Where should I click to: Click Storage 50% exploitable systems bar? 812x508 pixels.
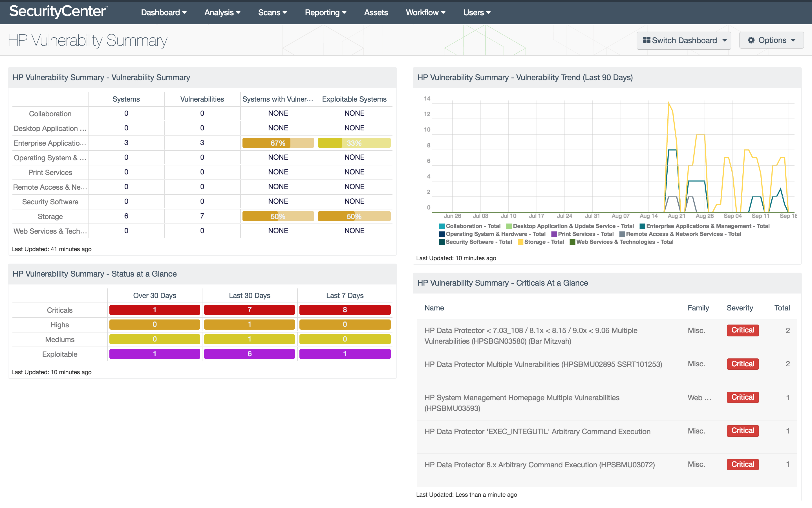coord(354,216)
